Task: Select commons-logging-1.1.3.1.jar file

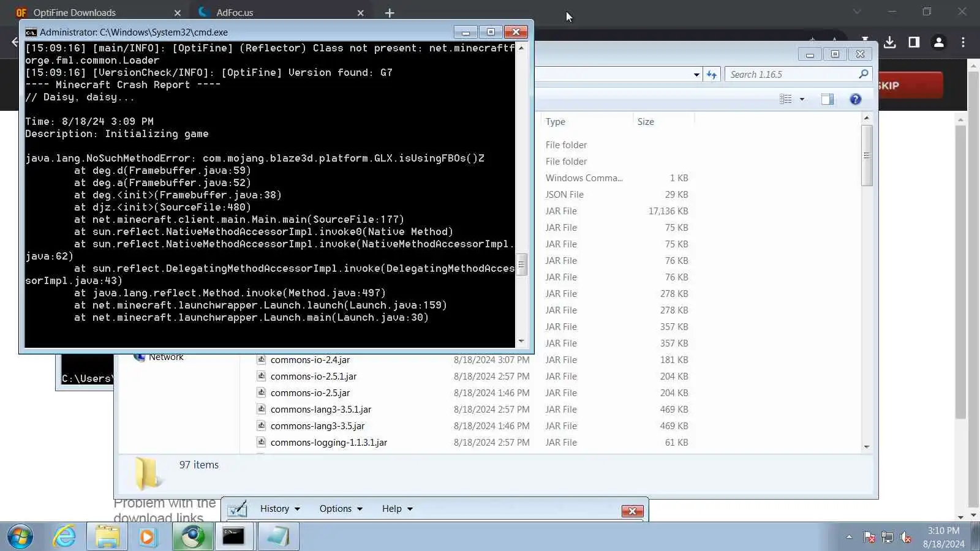Action: point(328,443)
